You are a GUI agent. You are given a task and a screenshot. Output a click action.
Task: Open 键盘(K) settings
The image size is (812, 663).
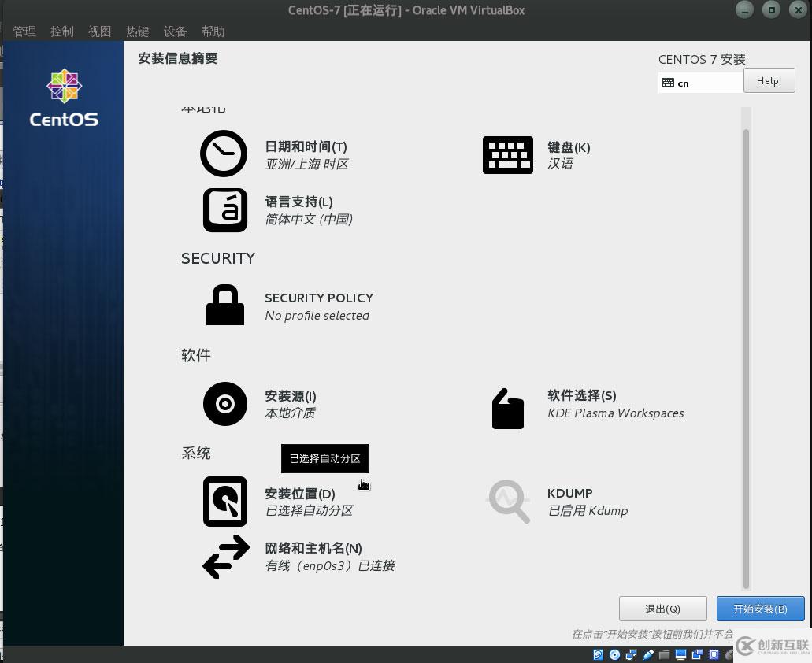click(x=569, y=147)
